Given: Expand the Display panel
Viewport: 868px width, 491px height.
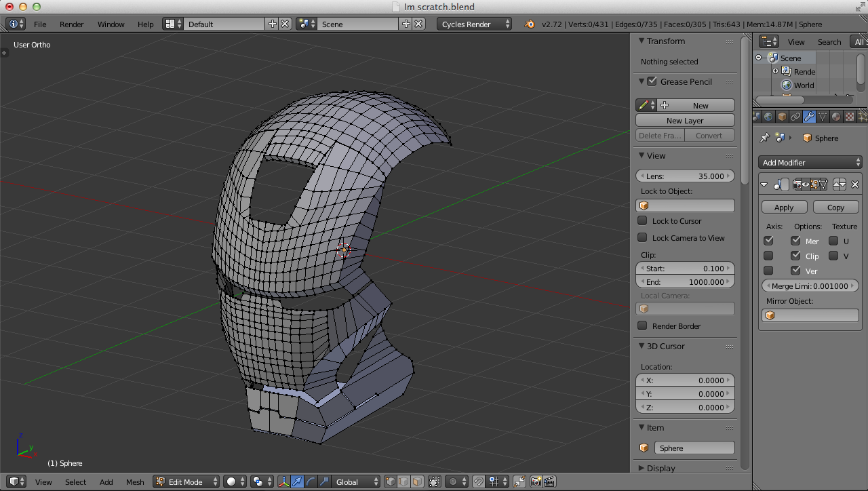Looking at the screenshot, I should 642,468.
